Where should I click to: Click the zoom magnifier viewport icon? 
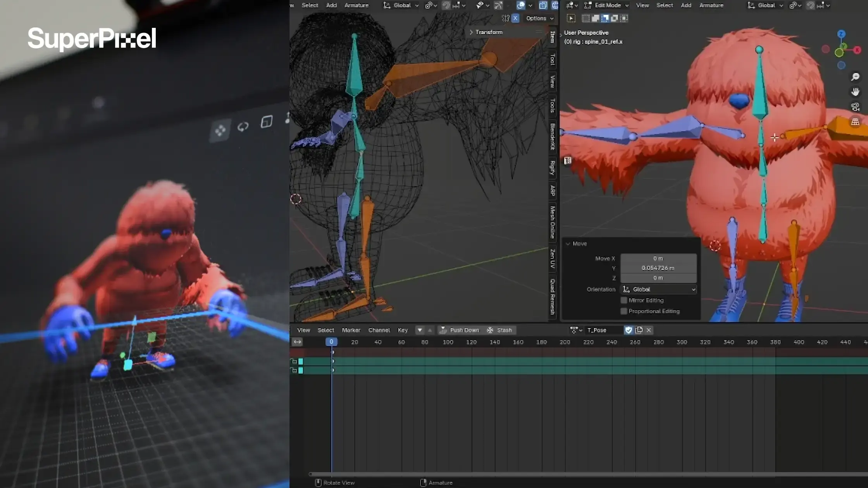click(x=855, y=77)
